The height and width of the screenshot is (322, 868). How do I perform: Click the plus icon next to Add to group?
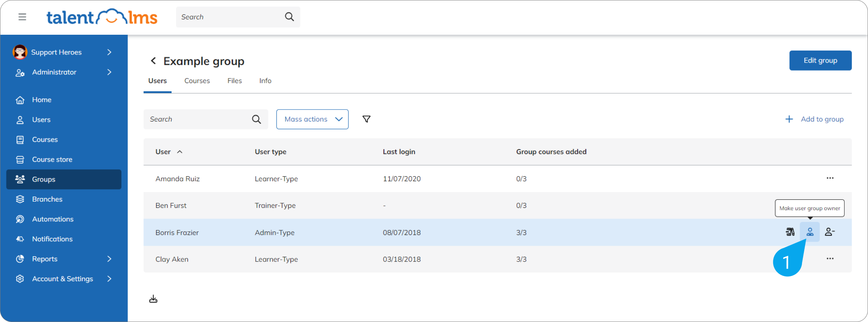coord(789,119)
